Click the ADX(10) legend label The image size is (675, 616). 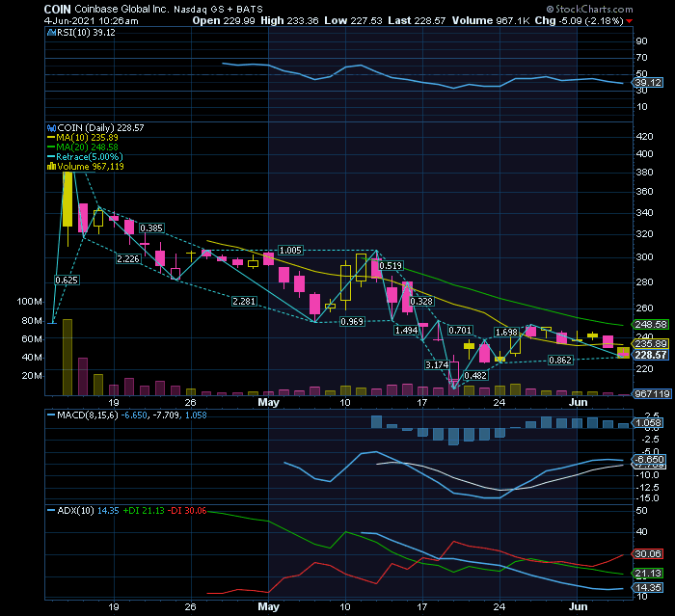(75, 511)
